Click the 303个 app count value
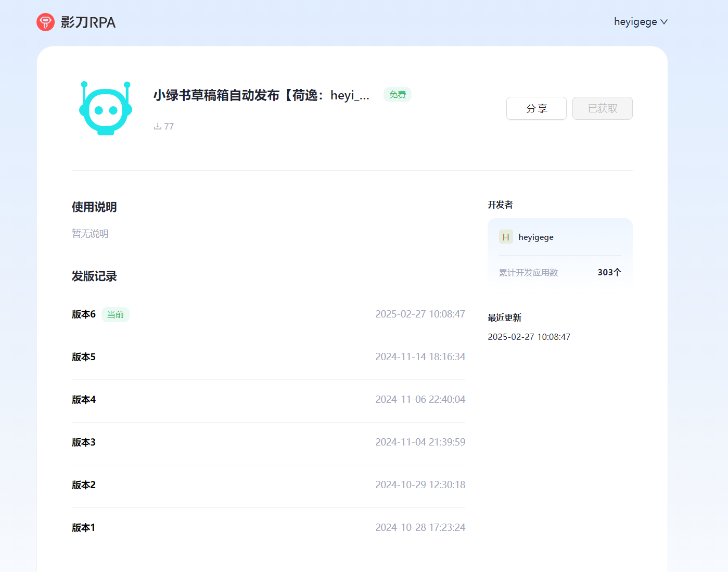This screenshot has width=728, height=572. 609,273
